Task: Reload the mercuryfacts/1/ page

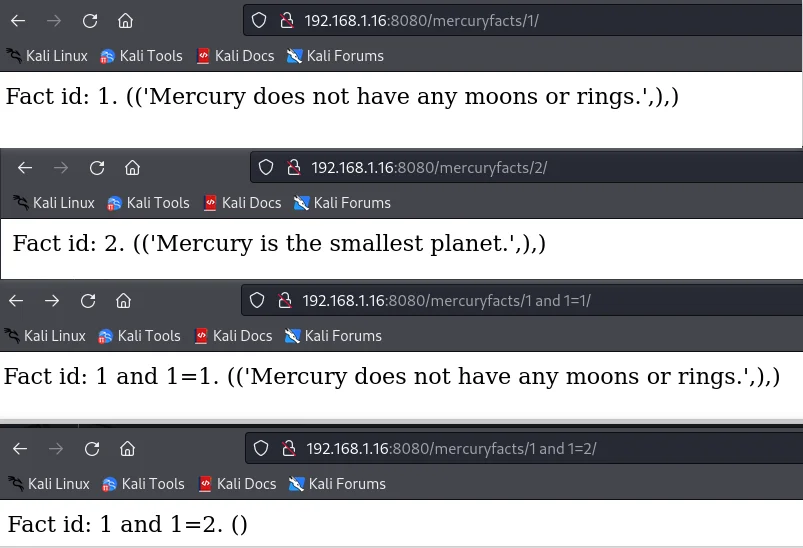Action: click(90, 20)
